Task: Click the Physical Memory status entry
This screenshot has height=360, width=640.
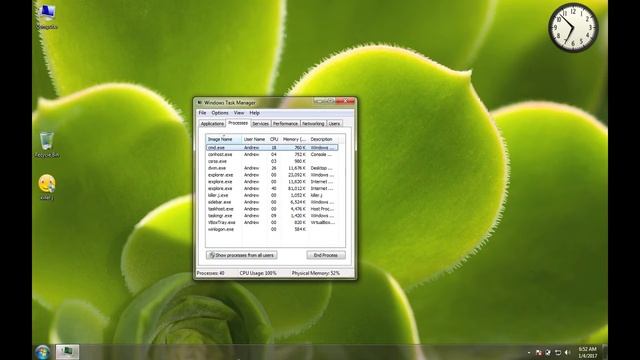Action: pos(316,273)
